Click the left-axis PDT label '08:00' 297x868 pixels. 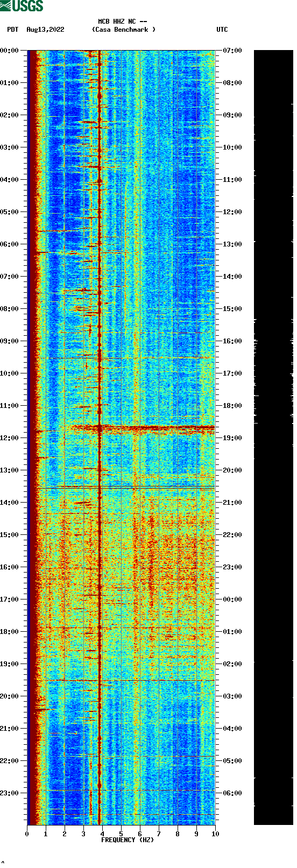[9, 309]
